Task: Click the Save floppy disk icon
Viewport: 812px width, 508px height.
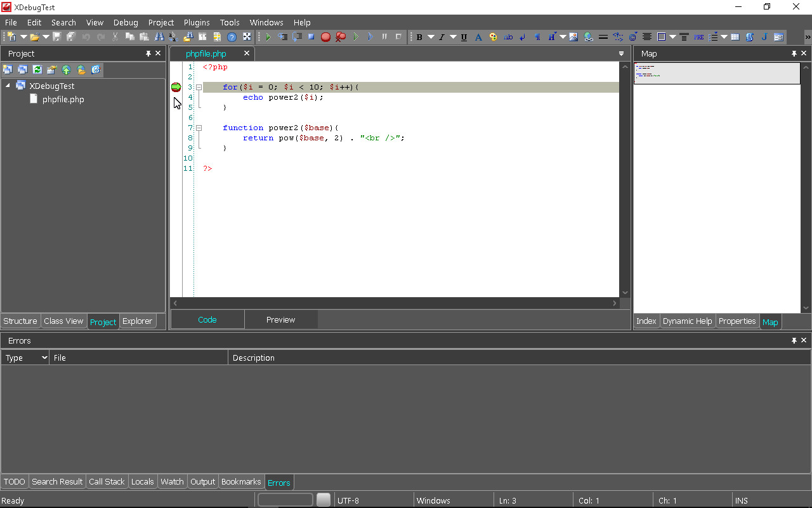Action: tap(56, 37)
